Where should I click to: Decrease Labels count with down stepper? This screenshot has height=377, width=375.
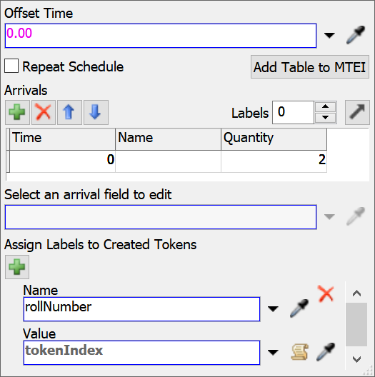(x=325, y=118)
